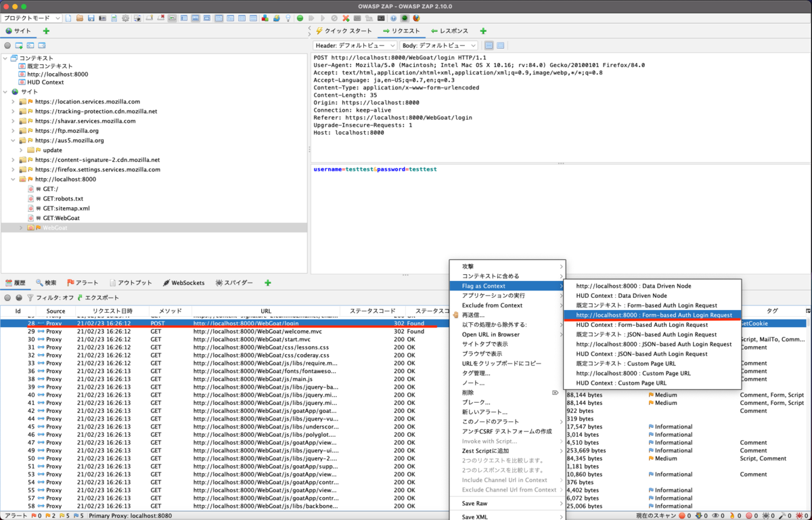This screenshot has height=520, width=812.
Task: Open Options via the gear icon
Action: tap(125, 18)
